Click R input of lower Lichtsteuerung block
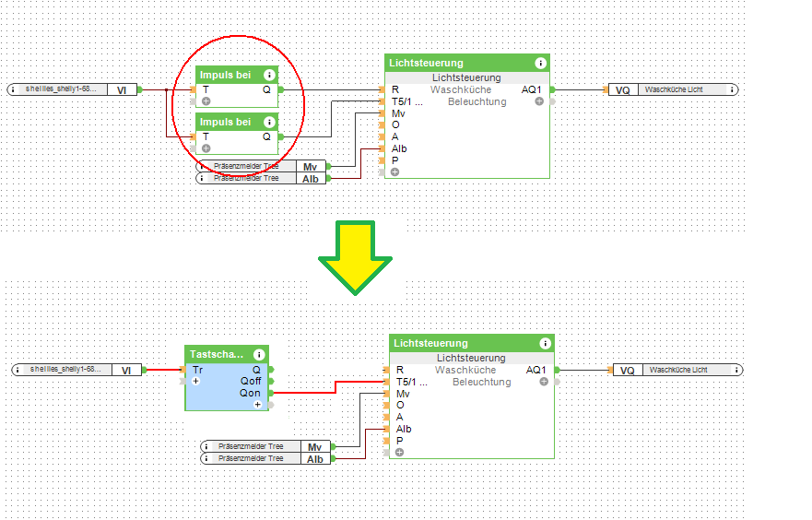The width and height of the screenshot is (812, 520). point(400,370)
